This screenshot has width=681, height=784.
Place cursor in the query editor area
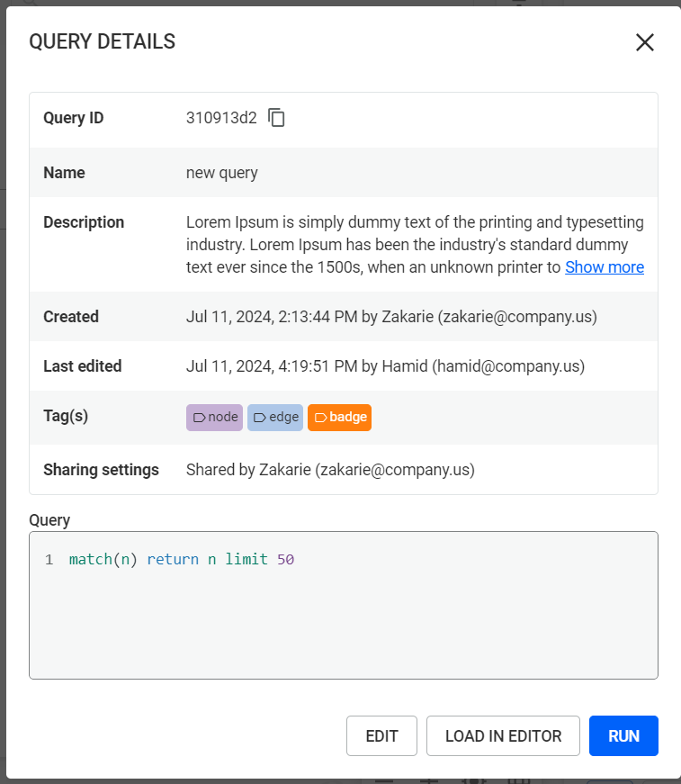point(342,603)
